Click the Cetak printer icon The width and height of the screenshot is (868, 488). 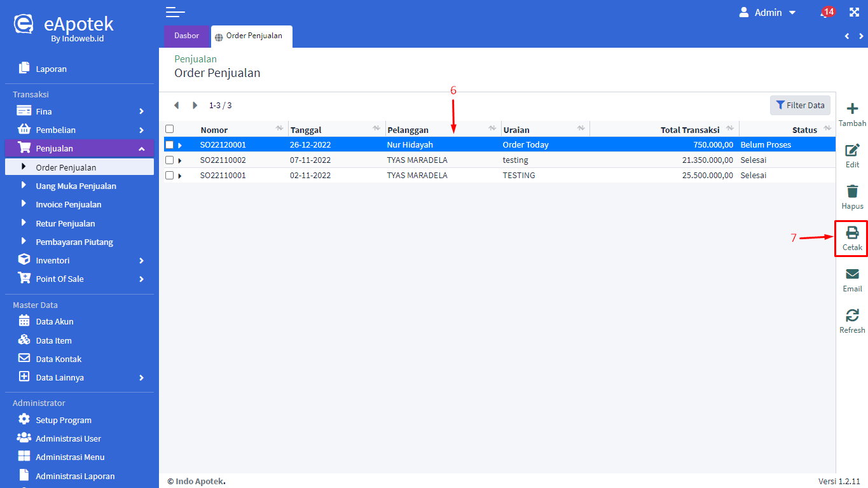click(852, 233)
